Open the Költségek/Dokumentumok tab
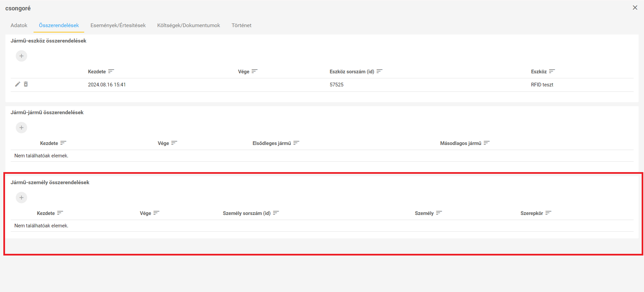The width and height of the screenshot is (644, 292). [189, 25]
